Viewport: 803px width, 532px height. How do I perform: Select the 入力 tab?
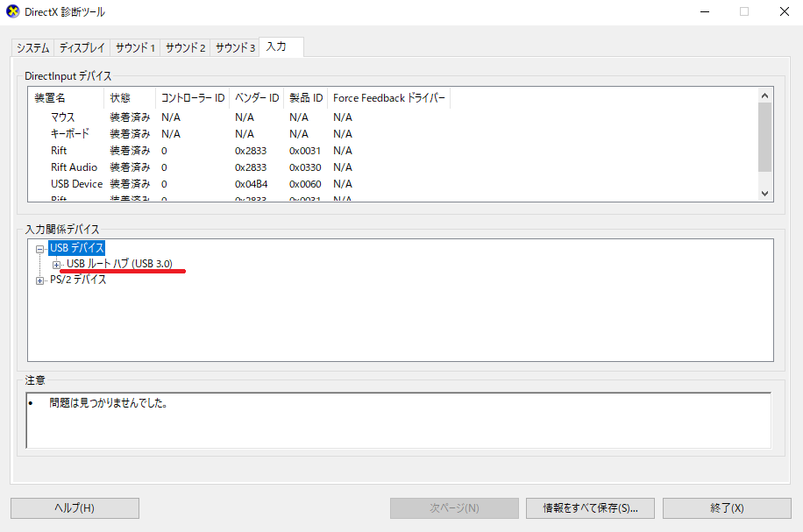[281, 46]
